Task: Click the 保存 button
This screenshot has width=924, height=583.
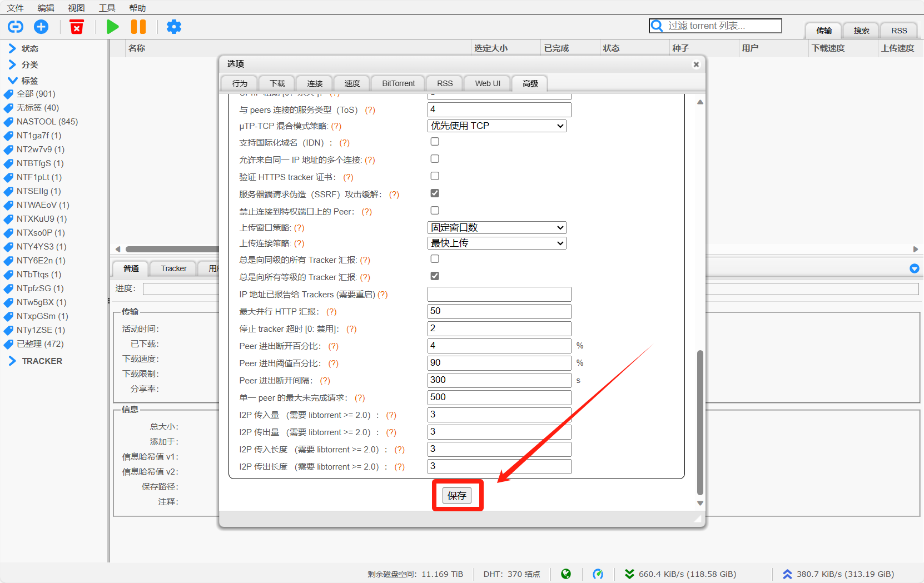Action: (x=457, y=496)
